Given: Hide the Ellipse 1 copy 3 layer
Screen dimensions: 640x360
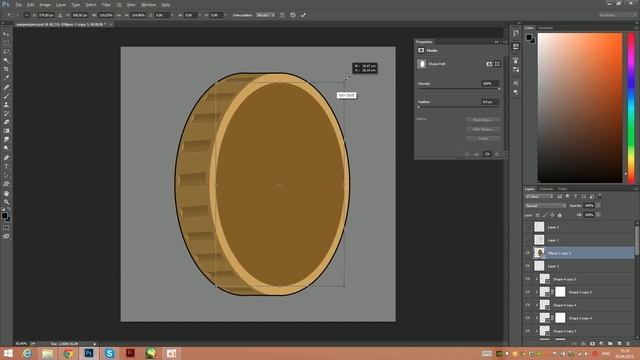Looking at the screenshot, I should (527, 253).
